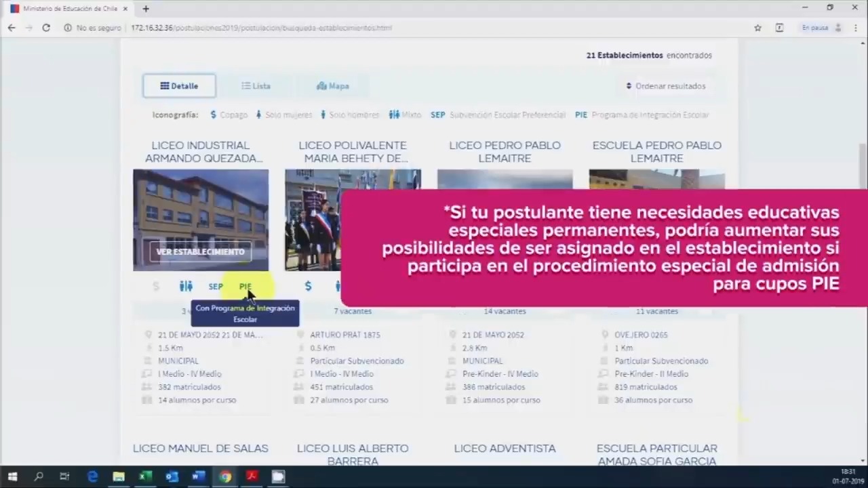Viewport: 868px width, 488px height.
Task: Reload the page with the refresh icon
Action: click(46, 28)
